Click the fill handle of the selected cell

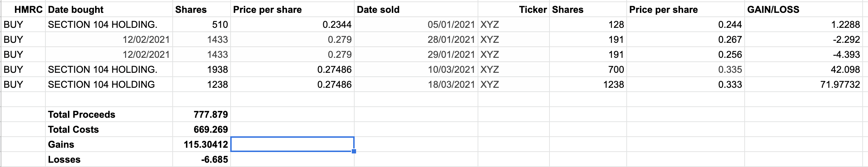point(354,151)
